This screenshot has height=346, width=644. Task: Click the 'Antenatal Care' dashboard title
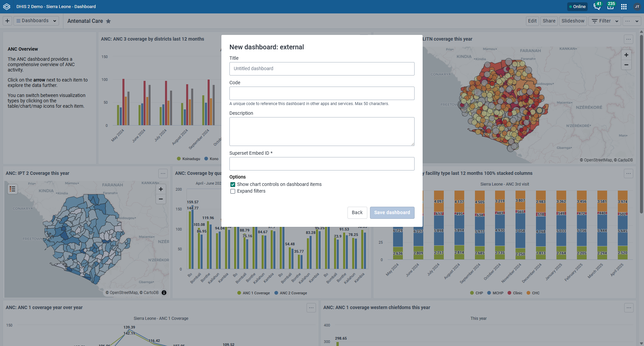coord(85,21)
